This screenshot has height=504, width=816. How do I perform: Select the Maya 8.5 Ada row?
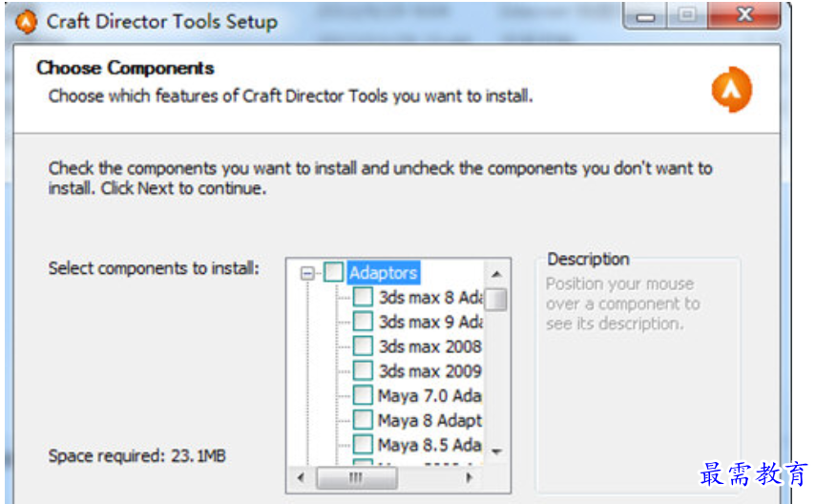(x=429, y=445)
